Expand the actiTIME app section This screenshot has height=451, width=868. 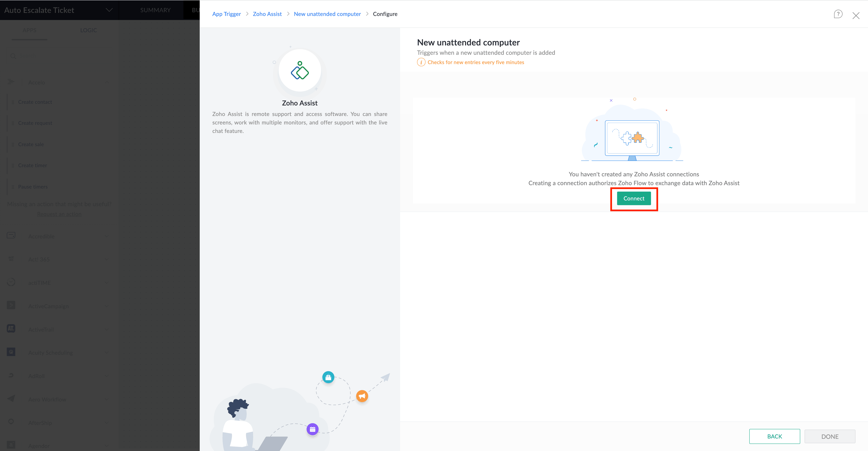coord(107,283)
